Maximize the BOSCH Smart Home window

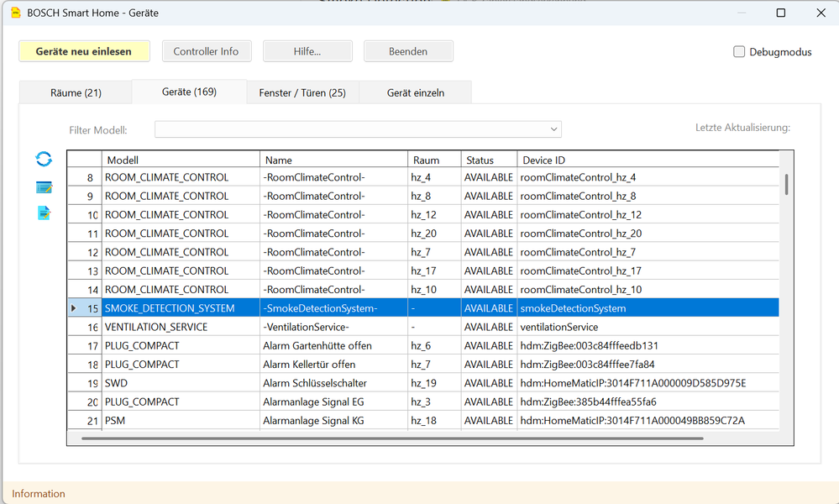click(x=780, y=13)
